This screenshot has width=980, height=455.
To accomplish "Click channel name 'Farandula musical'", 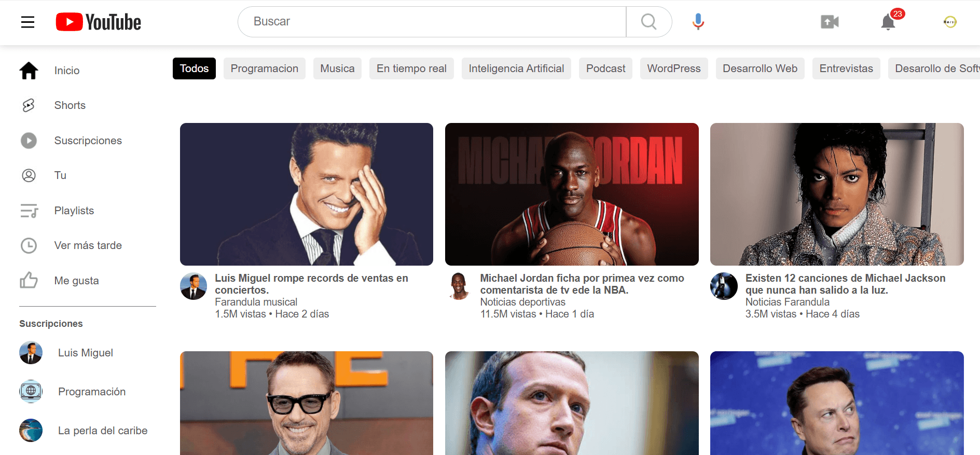I will pos(256,302).
